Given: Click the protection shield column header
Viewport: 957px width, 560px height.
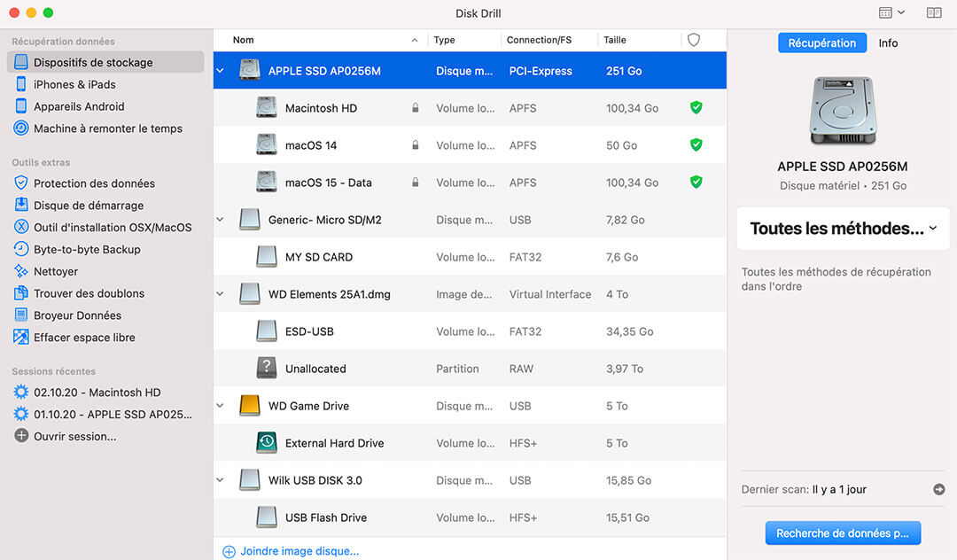Looking at the screenshot, I should point(693,40).
